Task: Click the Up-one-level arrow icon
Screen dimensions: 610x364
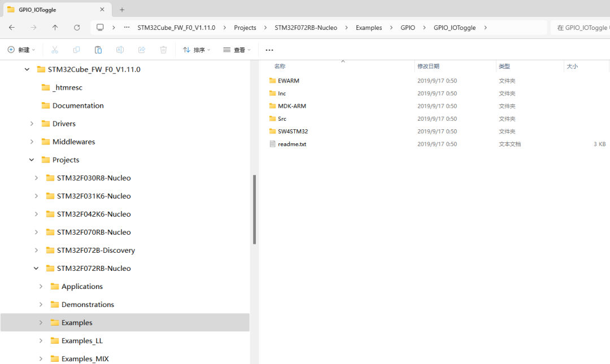Action: (55, 27)
